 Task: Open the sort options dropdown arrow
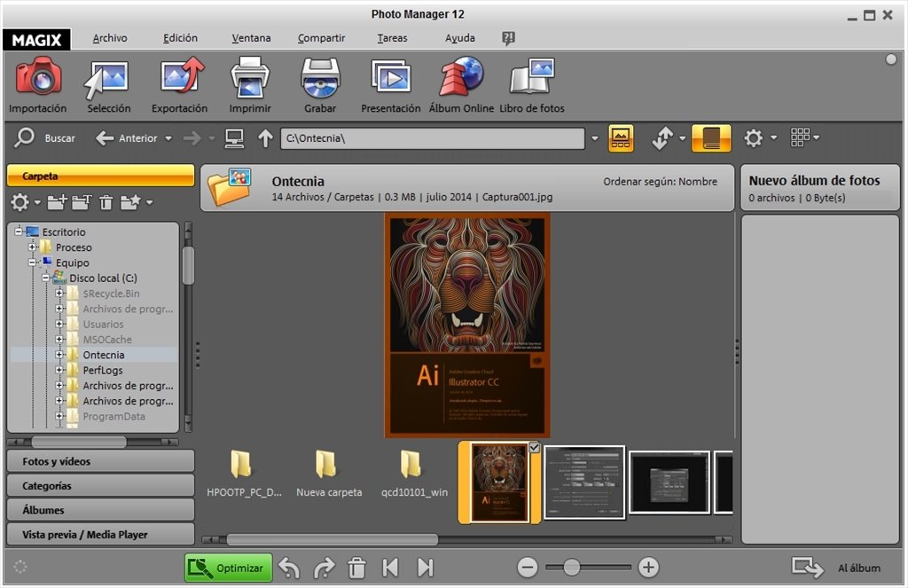point(682,138)
